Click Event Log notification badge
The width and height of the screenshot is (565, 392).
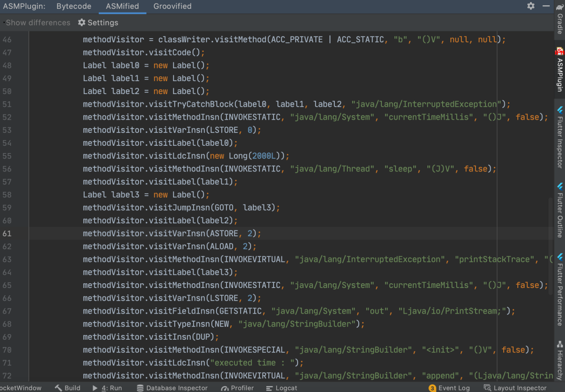point(432,388)
